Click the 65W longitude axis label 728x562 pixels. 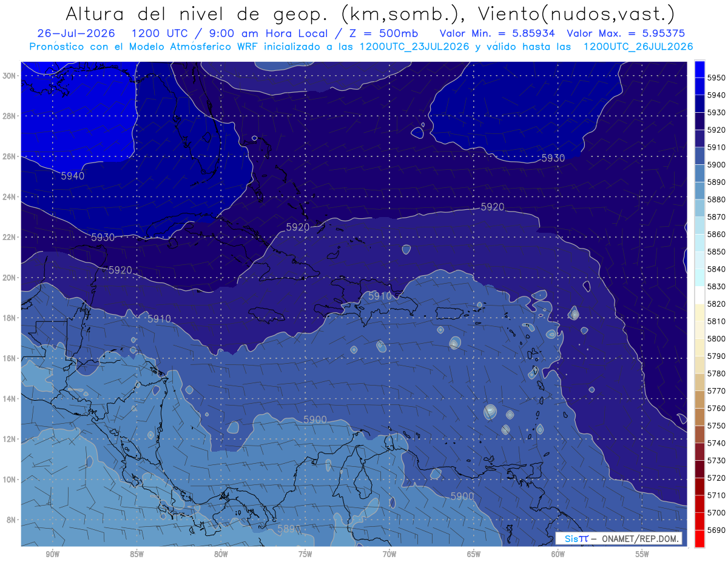click(474, 554)
